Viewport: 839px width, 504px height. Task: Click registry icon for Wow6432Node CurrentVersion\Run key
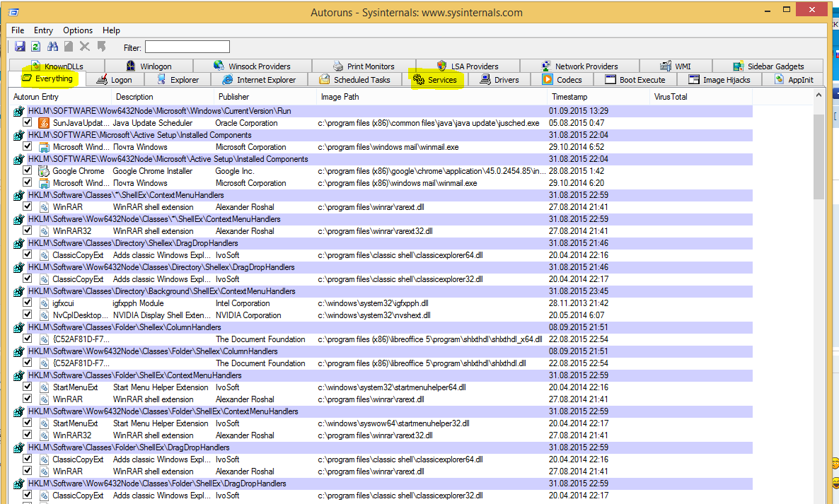tap(18, 111)
